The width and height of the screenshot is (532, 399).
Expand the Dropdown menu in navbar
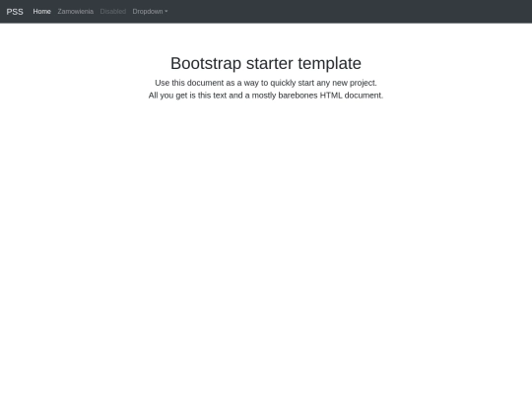150,12
